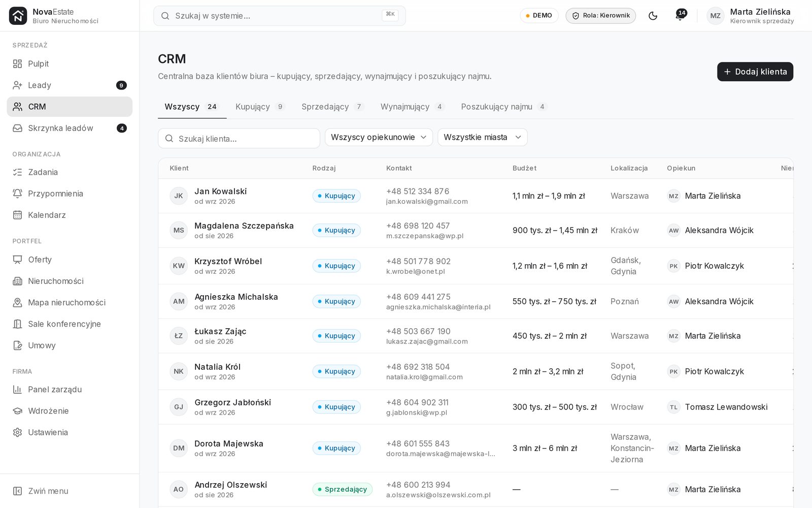Click Dodaj klienta button

pos(755,72)
